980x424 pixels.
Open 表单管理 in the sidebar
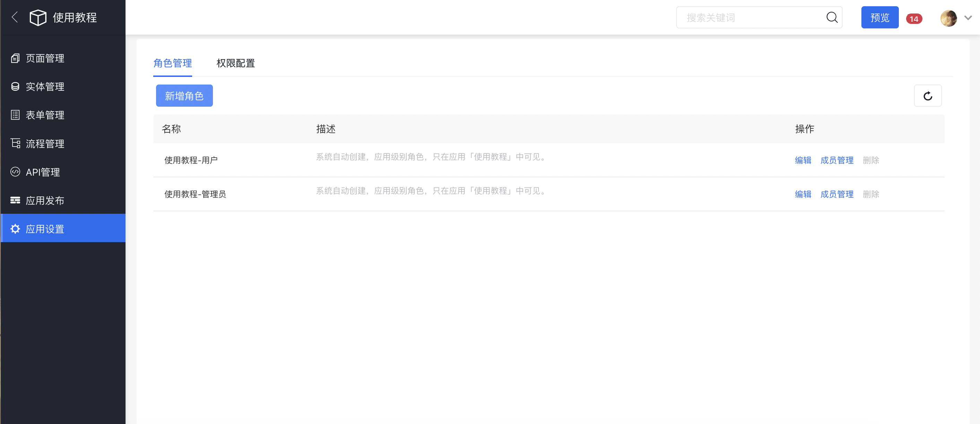click(63, 115)
